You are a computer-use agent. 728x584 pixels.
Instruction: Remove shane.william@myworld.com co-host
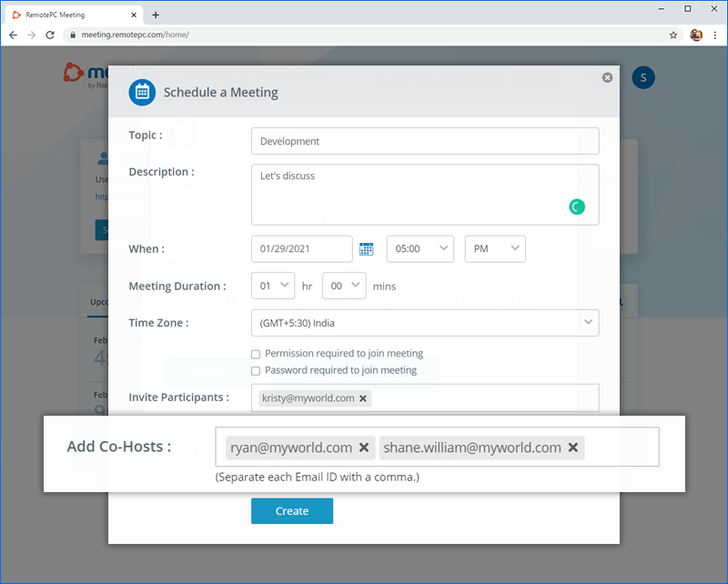(573, 448)
